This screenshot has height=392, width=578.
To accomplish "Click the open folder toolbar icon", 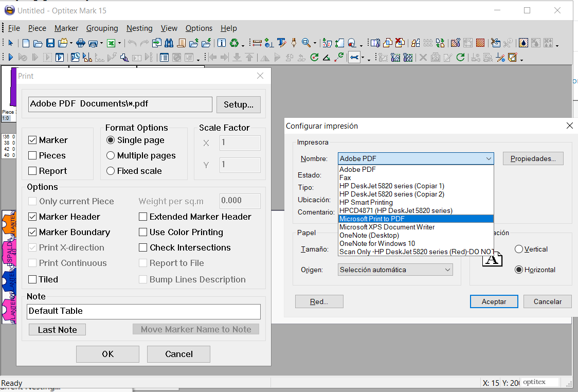I will click(38, 43).
